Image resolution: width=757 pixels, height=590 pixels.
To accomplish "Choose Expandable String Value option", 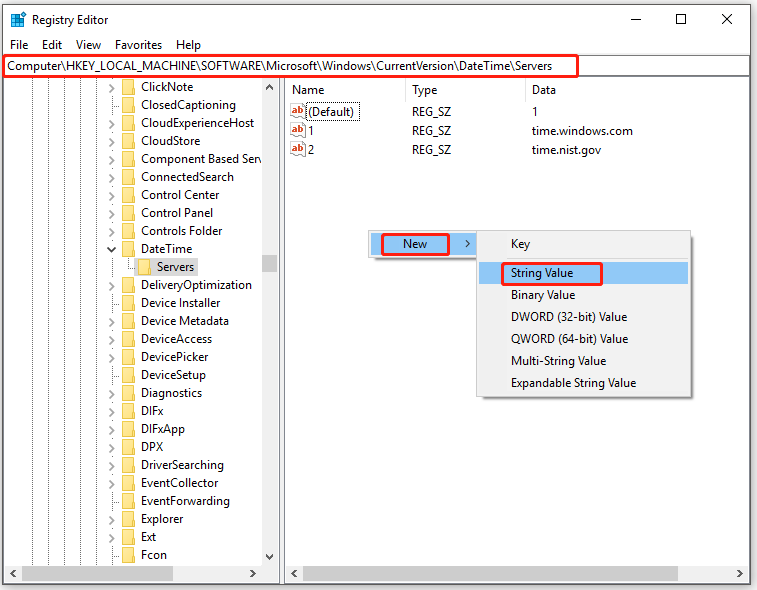I will pos(583,383).
